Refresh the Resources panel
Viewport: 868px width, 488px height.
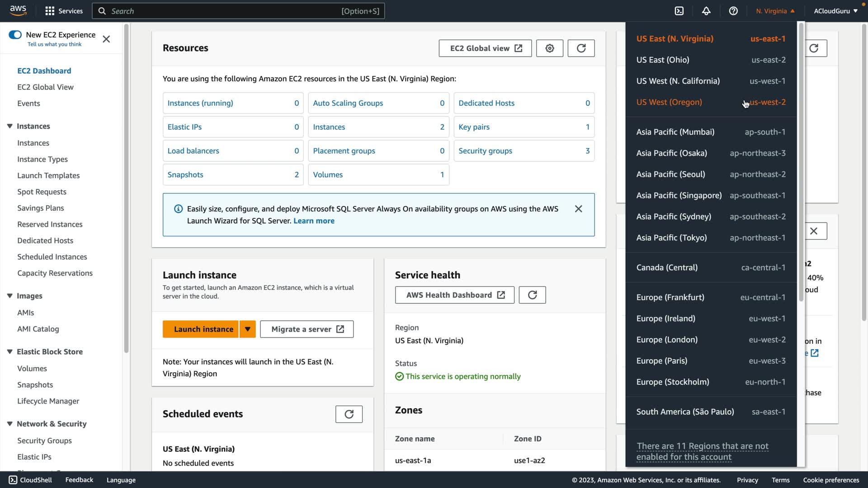581,48
